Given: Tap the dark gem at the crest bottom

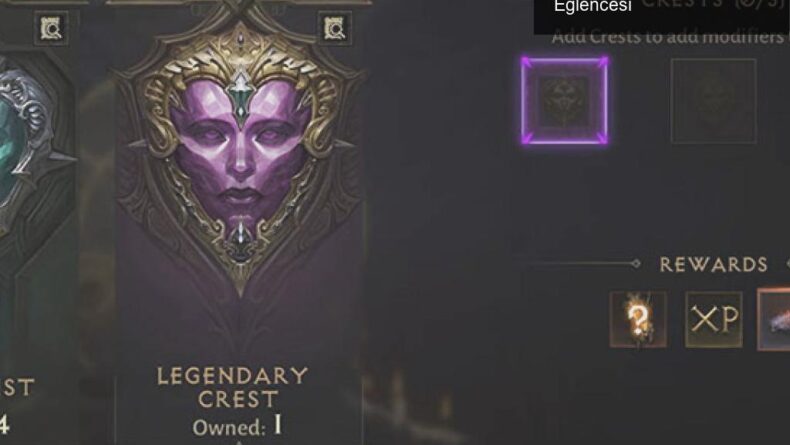Looking at the screenshot, I should coord(241,240).
